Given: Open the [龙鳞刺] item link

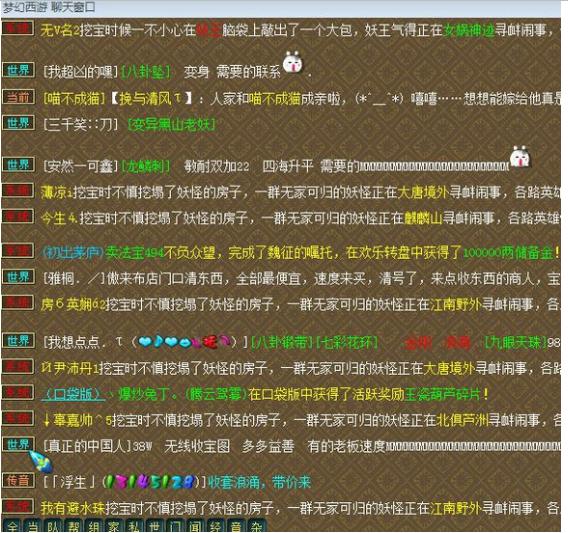Looking at the screenshot, I should click(145, 167).
